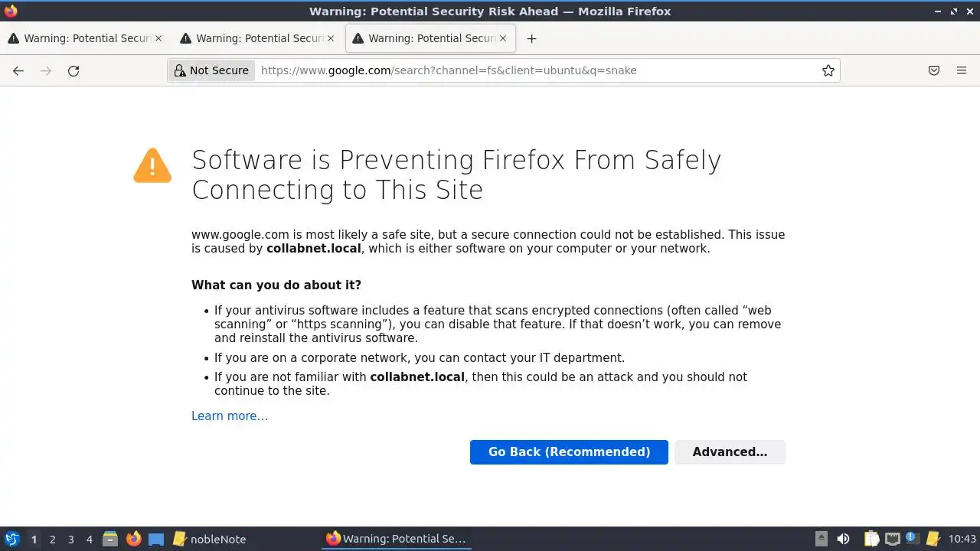Bookmark this page with the star icon
Image resolution: width=980 pixels, height=551 pixels.
828,70
